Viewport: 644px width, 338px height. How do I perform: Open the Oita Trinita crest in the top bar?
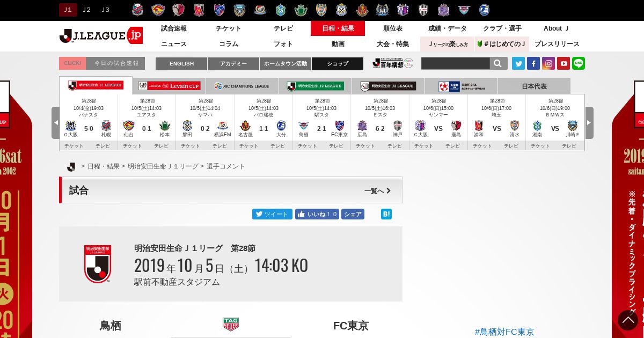coord(484,10)
